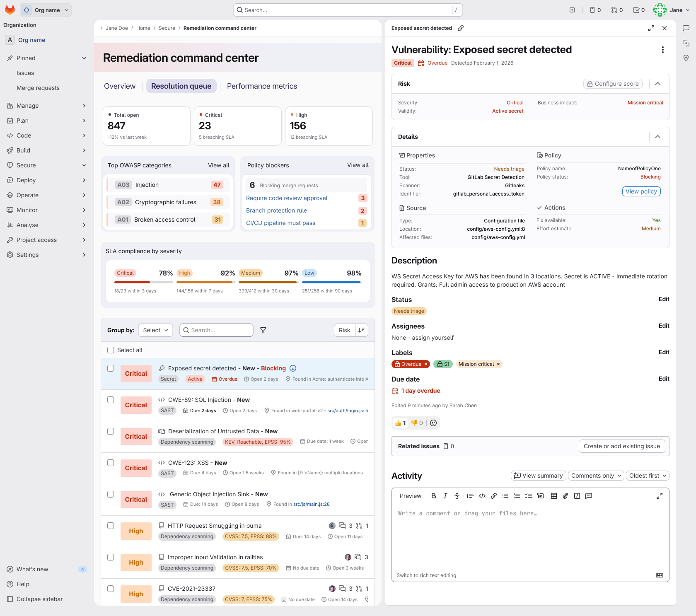This screenshot has width=696, height=616.
Task: Click the global Search bar
Action: (348, 10)
